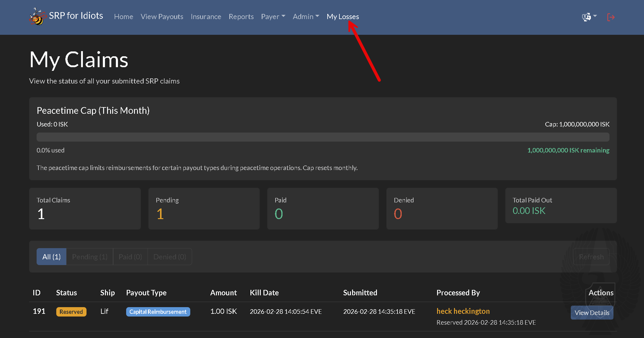Click the red logout icon
This screenshot has height=338, width=644.
point(611,17)
